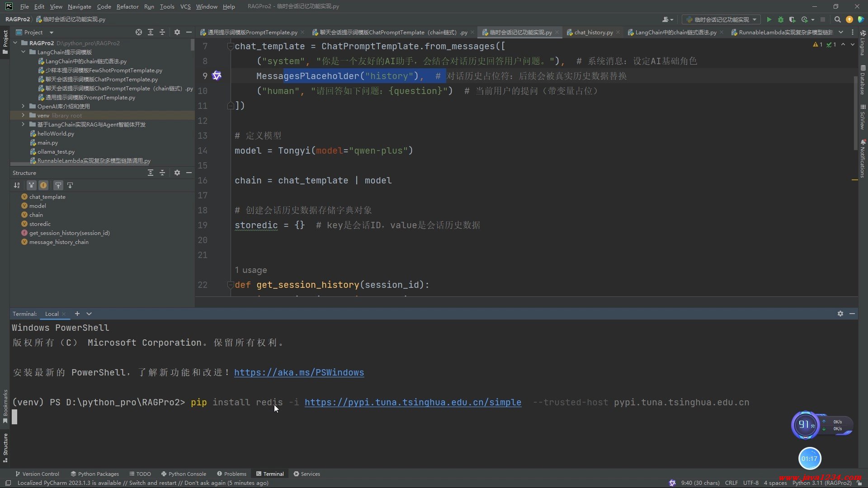Switch to chat_history.py editor tab
Viewport: 868px width, 488px height.
pos(593,32)
